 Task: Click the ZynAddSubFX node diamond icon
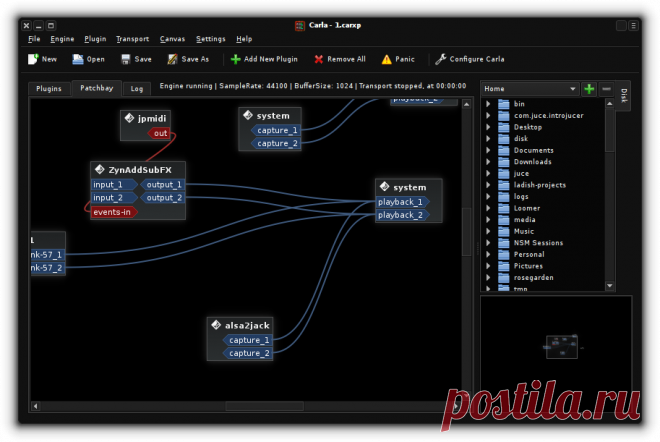(x=100, y=170)
